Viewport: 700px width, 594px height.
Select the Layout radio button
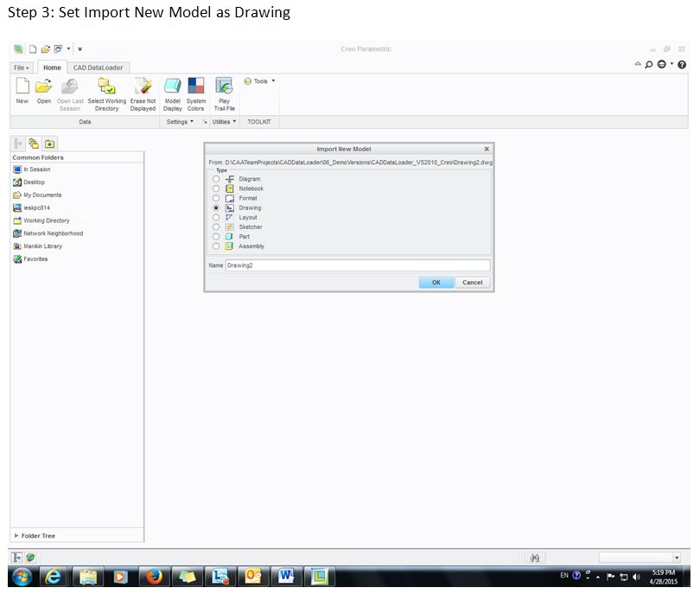pos(216,218)
